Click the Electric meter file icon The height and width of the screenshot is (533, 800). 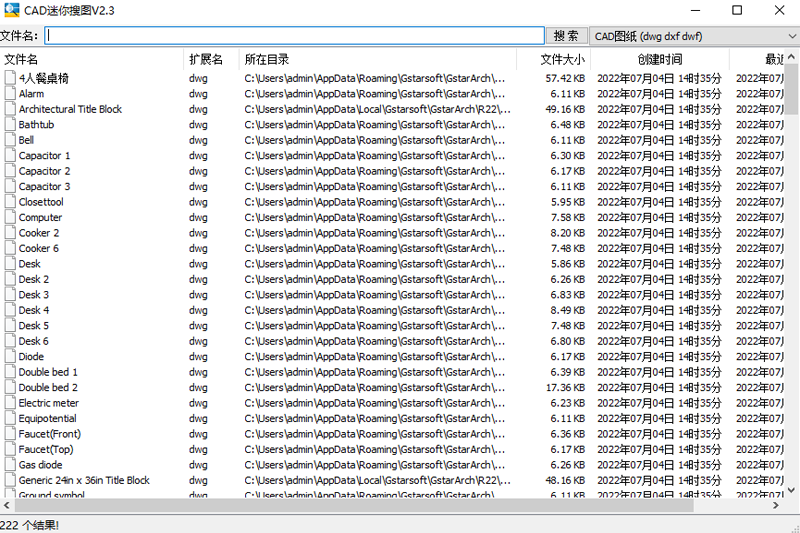coord(9,403)
